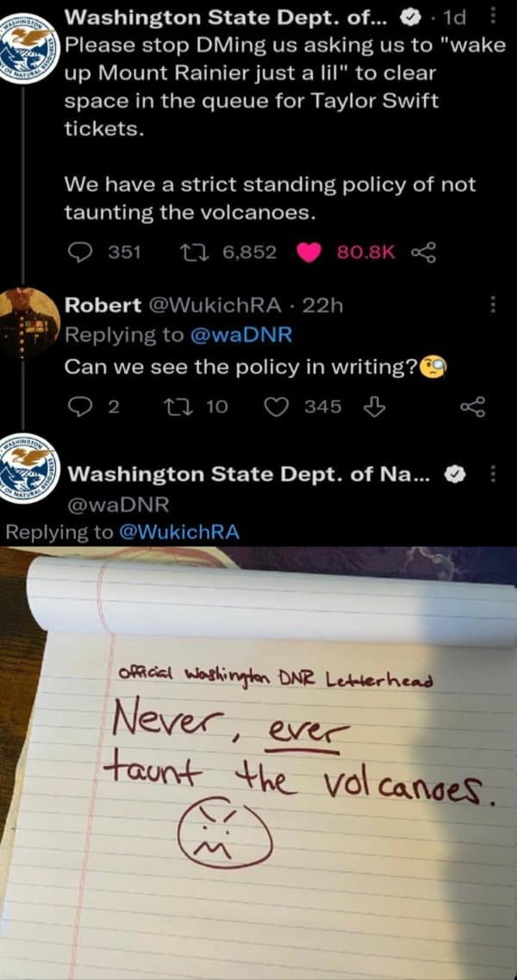The width and height of the screenshot is (517, 980).
Task: Download icon on Robert's tweet
Action: click(373, 407)
